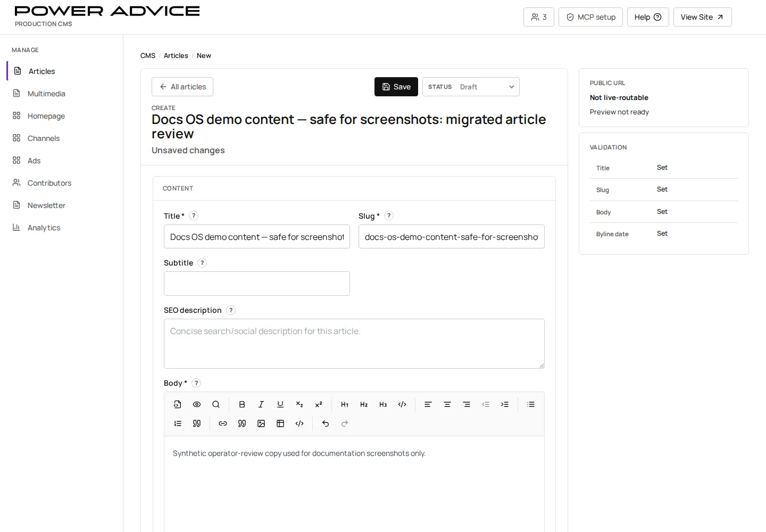Click the code icon next to H3
766x532 pixels.
(402, 404)
